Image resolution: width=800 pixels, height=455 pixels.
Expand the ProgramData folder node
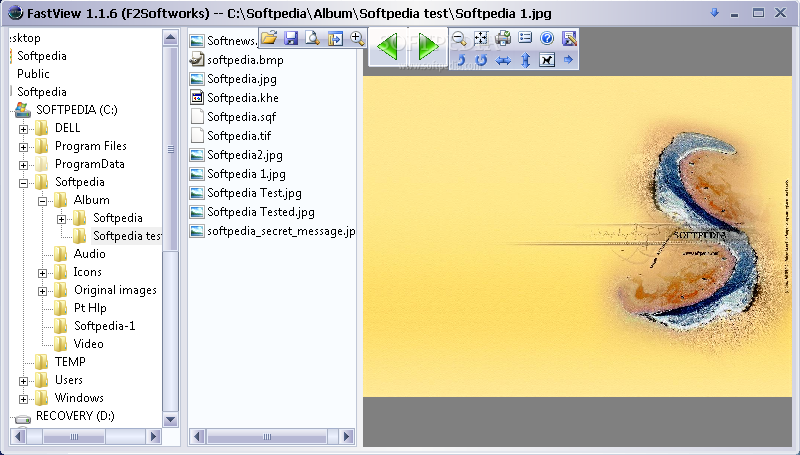[23, 165]
